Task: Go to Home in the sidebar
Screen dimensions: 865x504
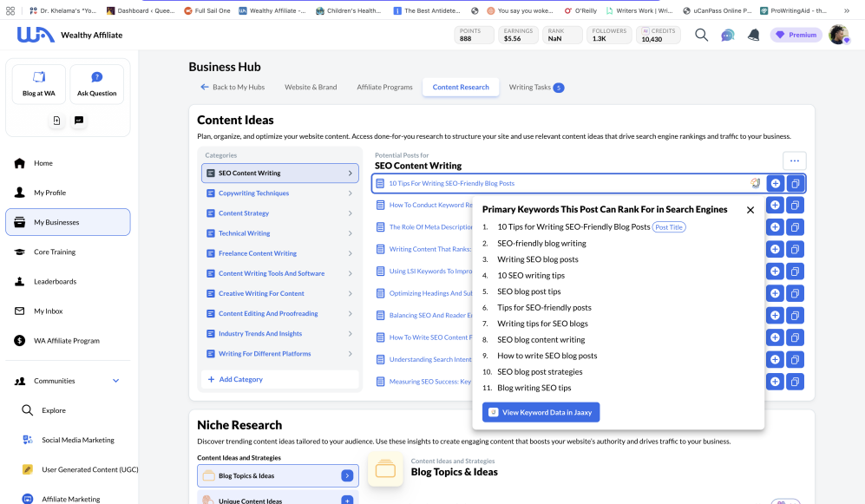Action: click(x=68, y=163)
